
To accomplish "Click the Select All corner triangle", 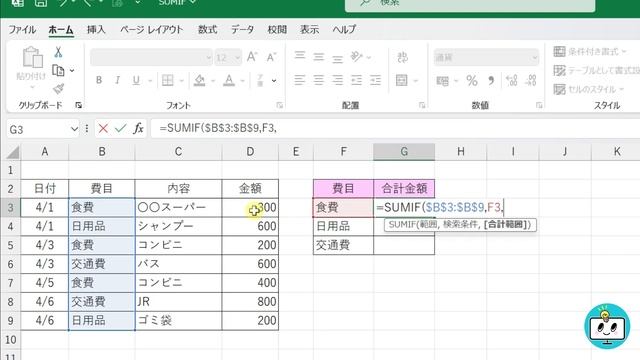I will pos(13,153).
